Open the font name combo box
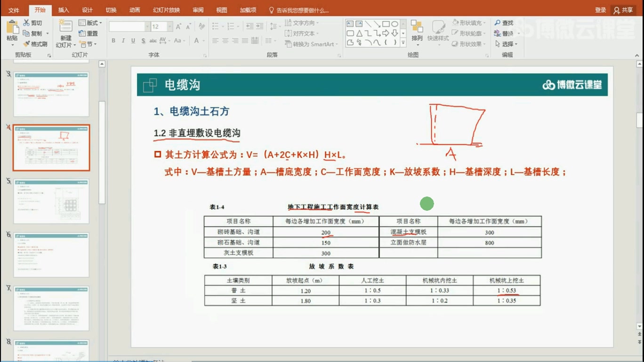Screen dimensions: 644x362 pos(129,27)
